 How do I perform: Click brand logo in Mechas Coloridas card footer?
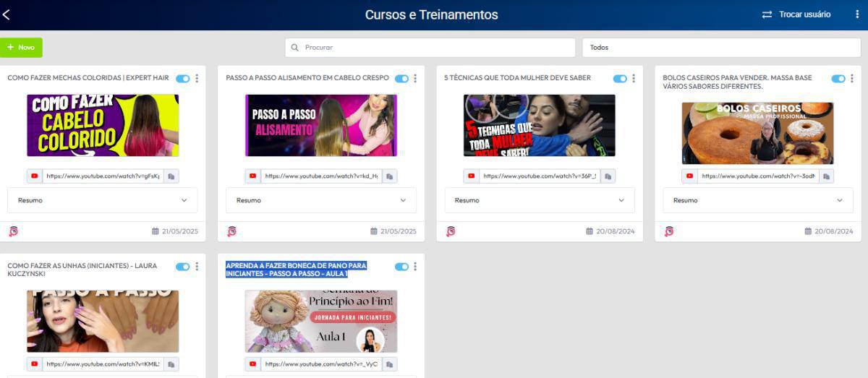[x=13, y=231]
